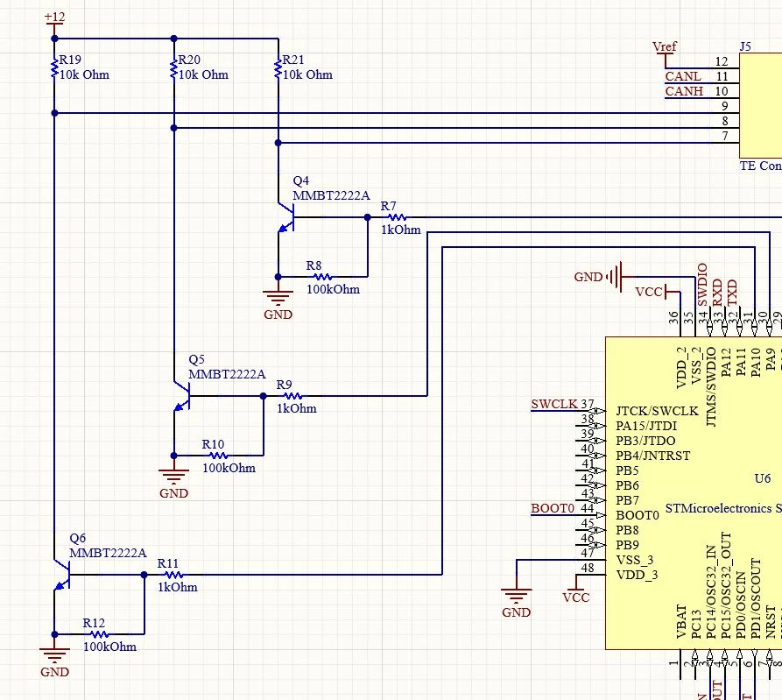Click GND symbol wired to VSS_2 pin 35
Image resolution: width=782 pixels, height=700 pixels.
[x=603, y=276]
